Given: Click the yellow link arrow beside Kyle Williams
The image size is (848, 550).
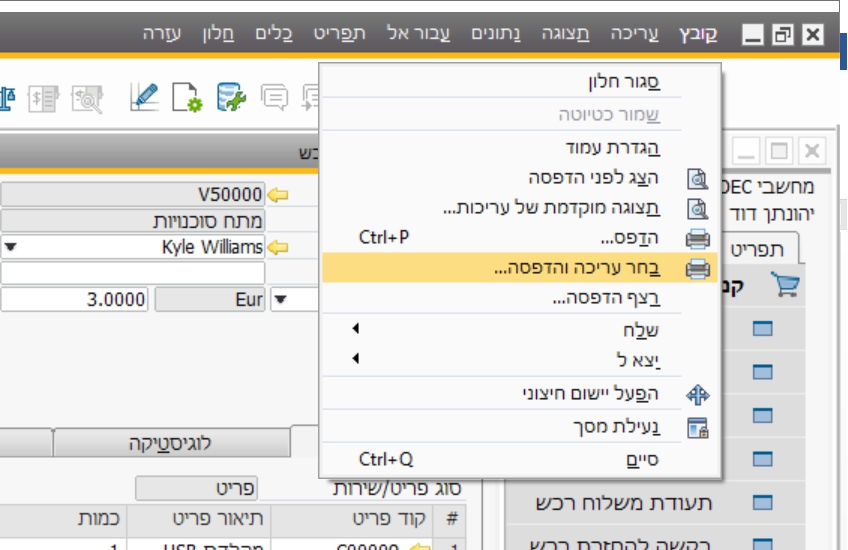Looking at the screenshot, I should tap(278, 247).
